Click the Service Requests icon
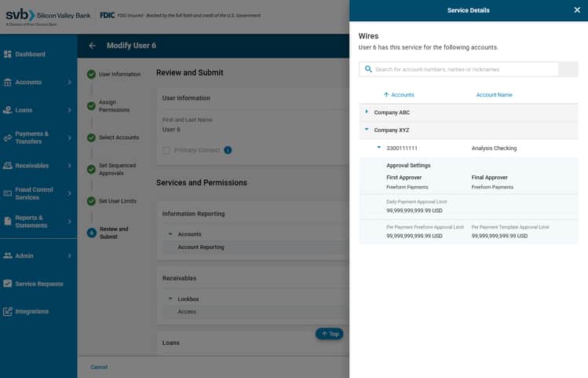Screen dimensions: 588x378 tap(8, 284)
